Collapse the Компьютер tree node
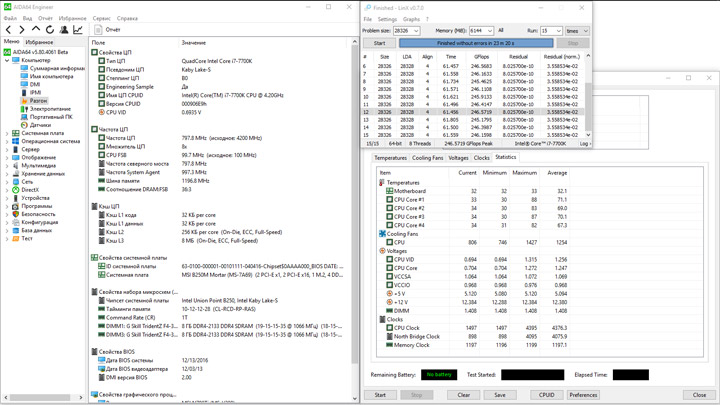The height and width of the screenshot is (405, 720). point(7,60)
